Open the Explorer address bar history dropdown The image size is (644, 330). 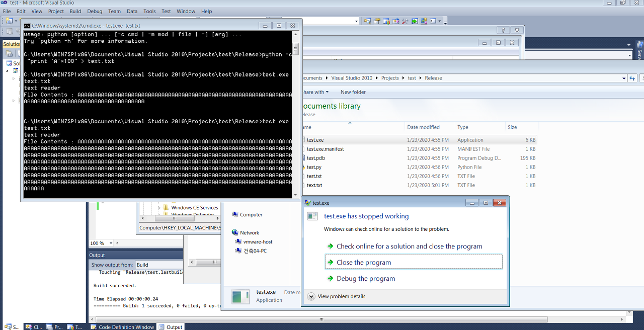pyautogui.click(x=624, y=78)
